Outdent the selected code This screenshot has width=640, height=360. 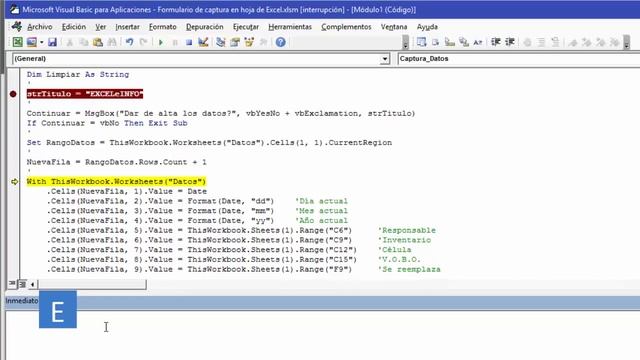click(510, 42)
